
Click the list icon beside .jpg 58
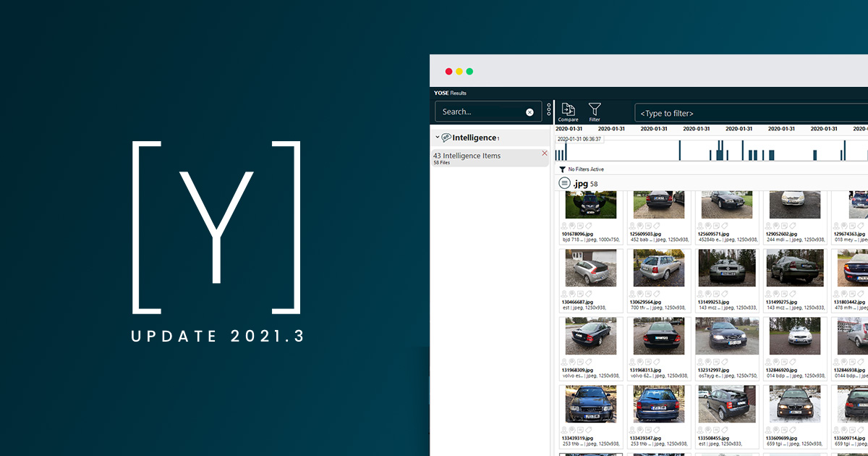pos(564,184)
